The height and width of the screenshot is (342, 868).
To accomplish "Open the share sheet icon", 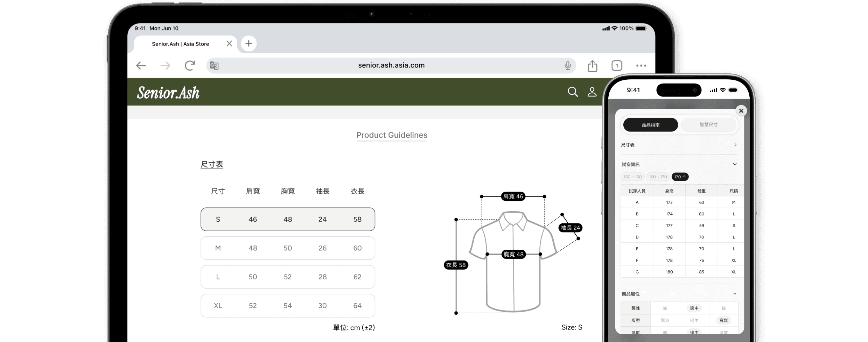I will (x=592, y=66).
